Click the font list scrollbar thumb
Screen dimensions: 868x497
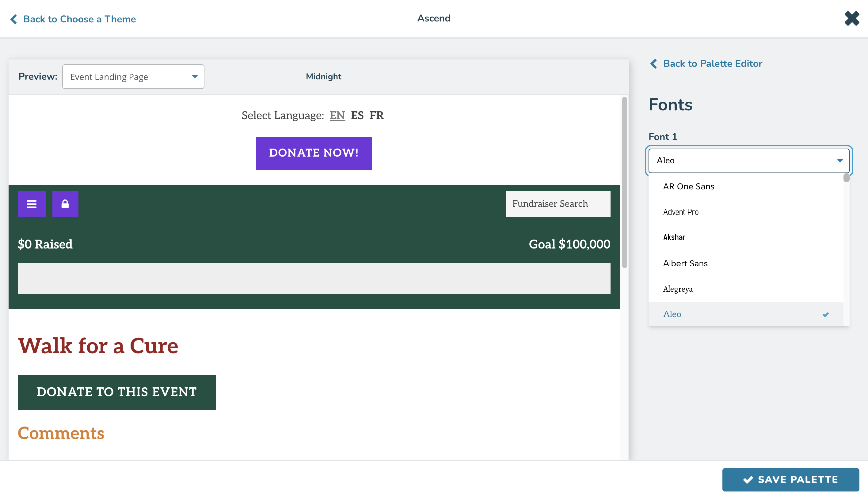click(x=846, y=178)
